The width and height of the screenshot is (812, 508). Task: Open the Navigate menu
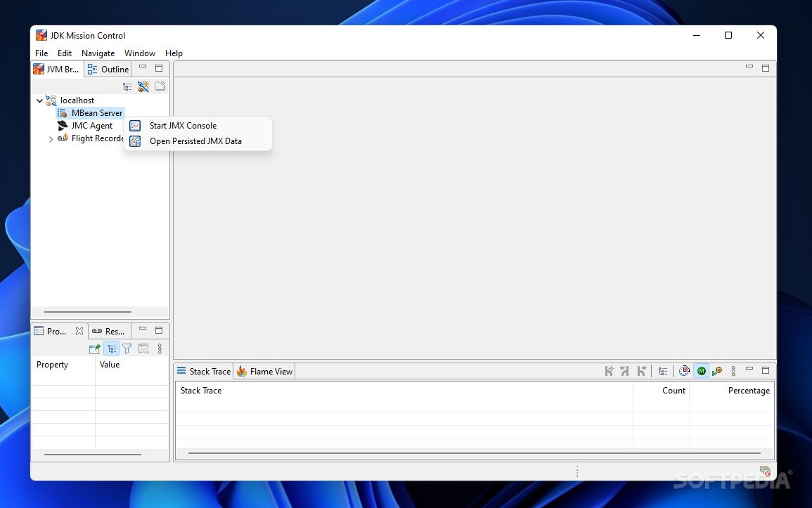tap(98, 53)
